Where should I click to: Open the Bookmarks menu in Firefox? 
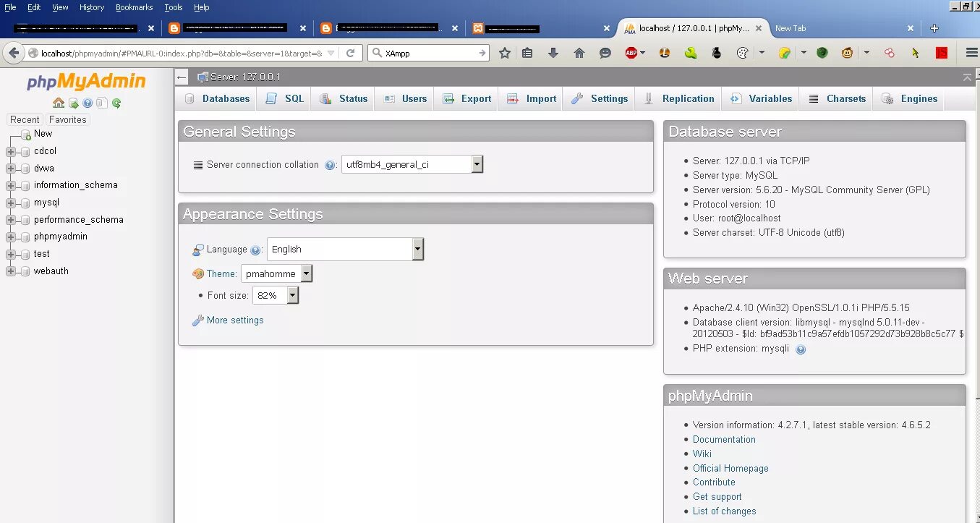point(135,7)
